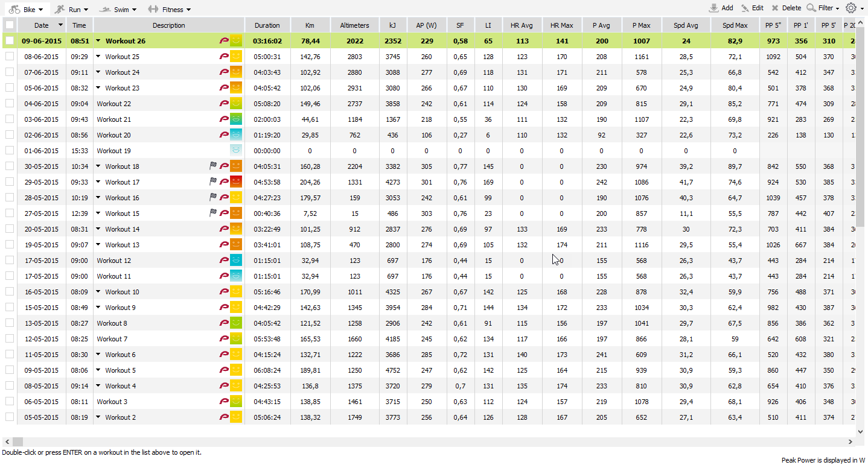The width and height of the screenshot is (868, 465).
Task: Switch to the Run sport tab
Action: (71, 10)
